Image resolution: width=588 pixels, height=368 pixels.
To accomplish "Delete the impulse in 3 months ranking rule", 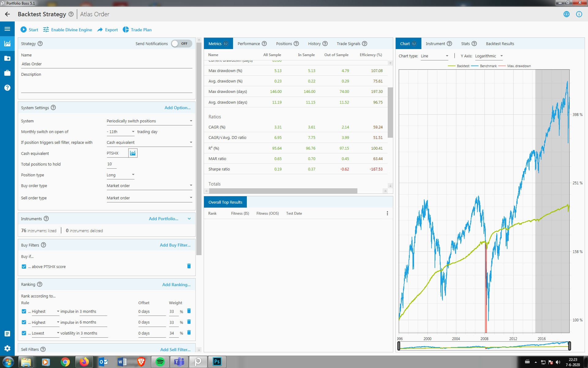I will pyautogui.click(x=189, y=311).
